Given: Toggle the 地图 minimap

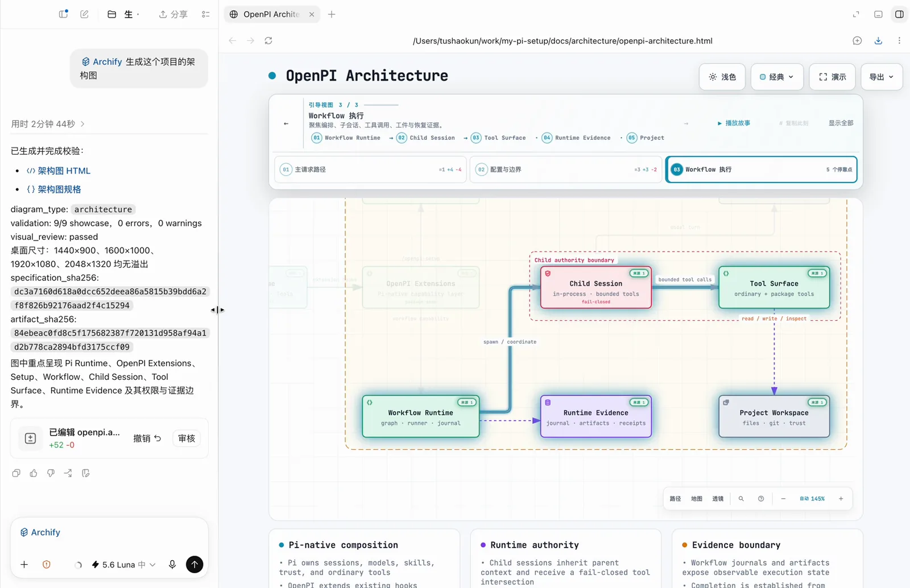Looking at the screenshot, I should pos(697,499).
